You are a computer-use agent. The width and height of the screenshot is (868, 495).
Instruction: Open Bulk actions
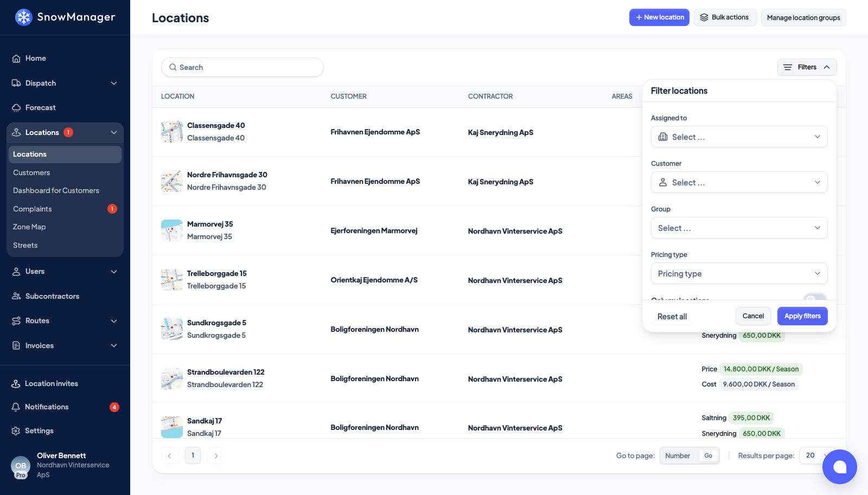(725, 17)
